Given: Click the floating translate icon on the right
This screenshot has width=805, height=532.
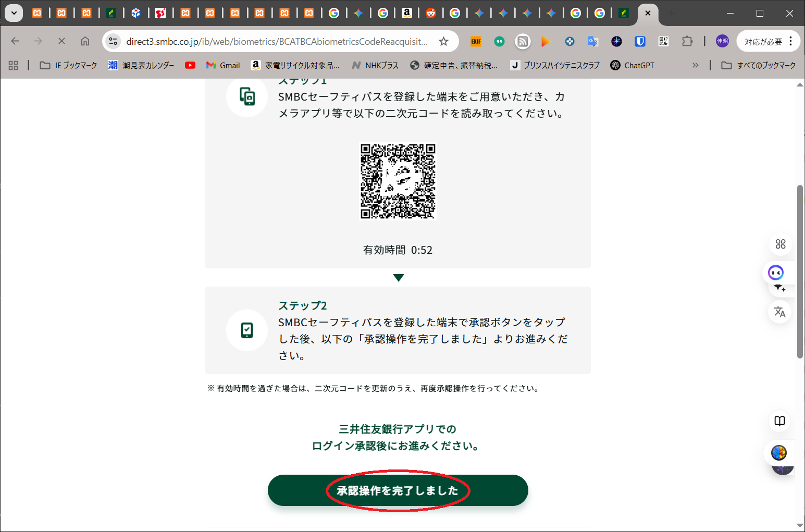Looking at the screenshot, I should 779,312.
